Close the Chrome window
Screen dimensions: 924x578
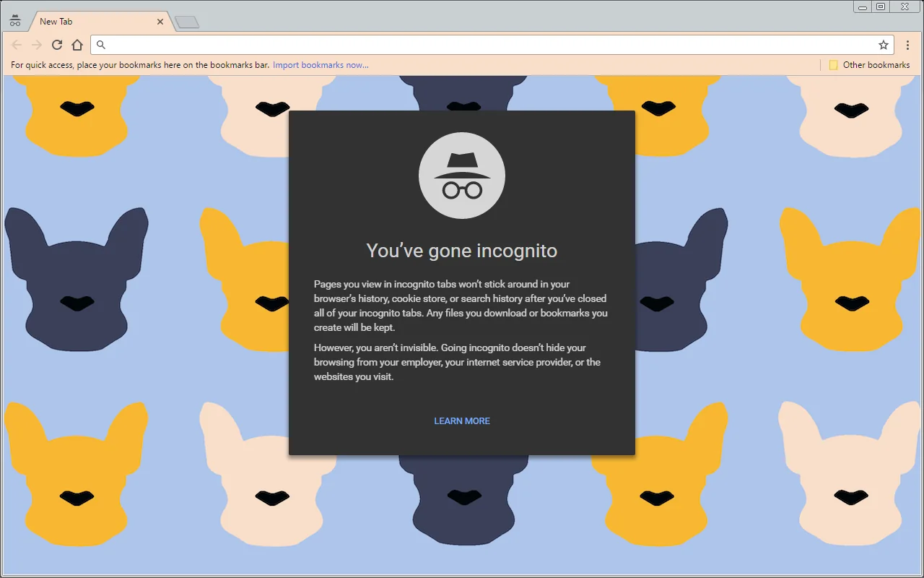click(905, 7)
